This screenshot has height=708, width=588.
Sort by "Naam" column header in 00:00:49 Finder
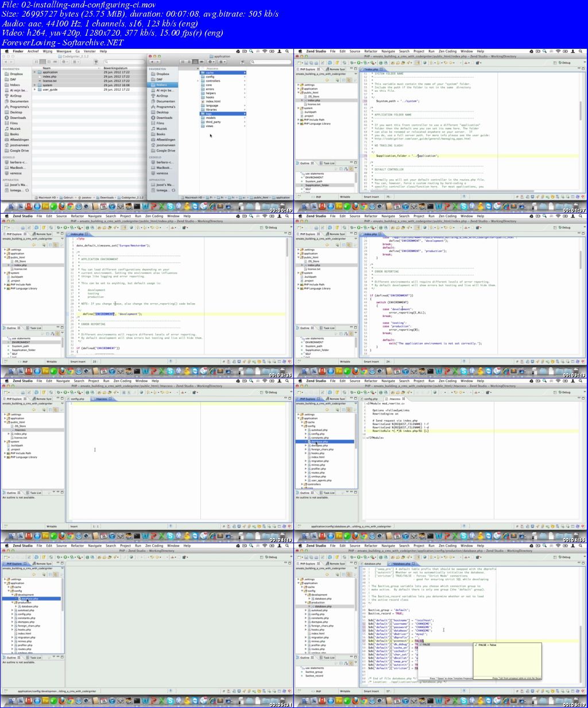tap(47, 68)
